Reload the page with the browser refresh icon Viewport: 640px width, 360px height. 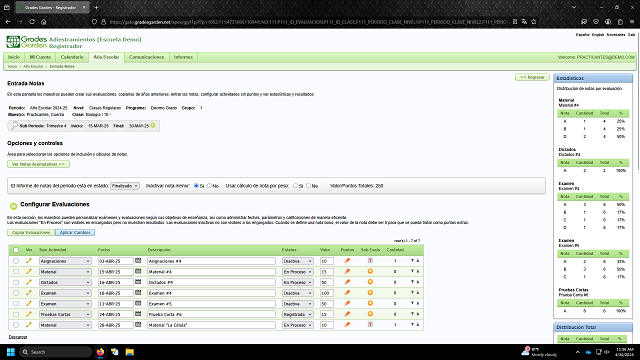[32, 22]
